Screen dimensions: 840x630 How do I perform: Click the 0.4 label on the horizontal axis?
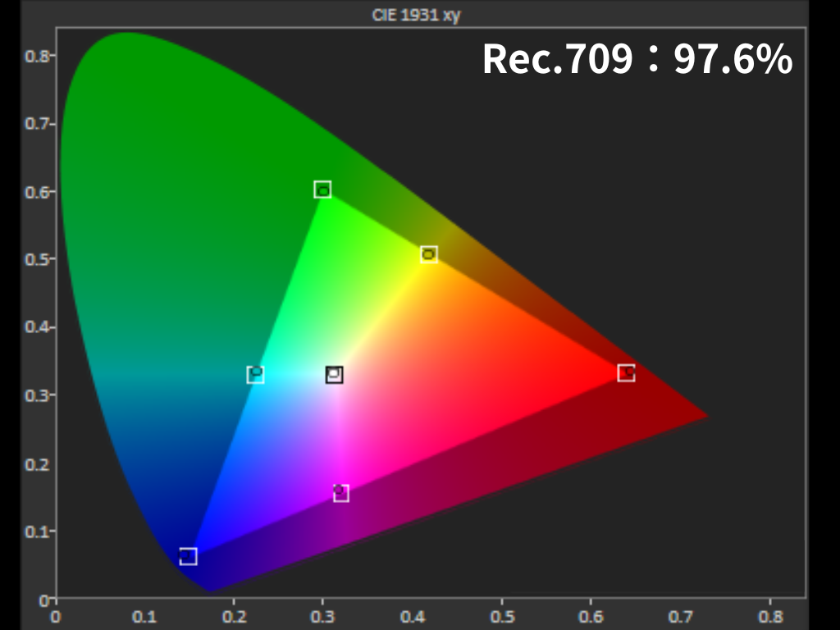click(x=413, y=617)
